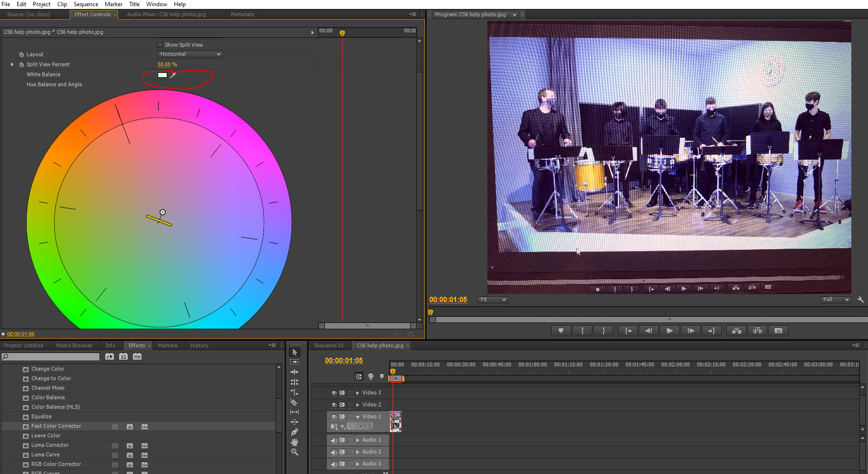Screen dimensions: 868x474
Task: Switch to the Media Browser tab
Action: 74,346
